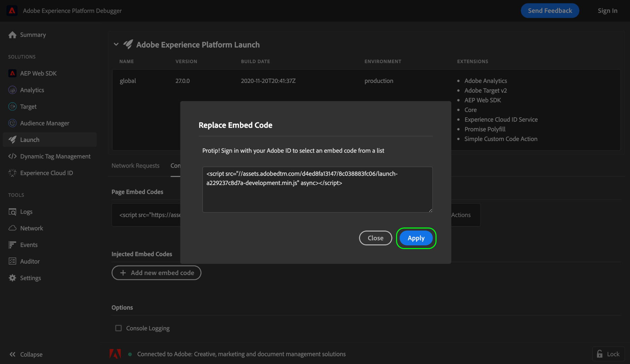Collapse the Adobe Experience Platform Launch section
This screenshot has width=630, height=364.
click(116, 44)
